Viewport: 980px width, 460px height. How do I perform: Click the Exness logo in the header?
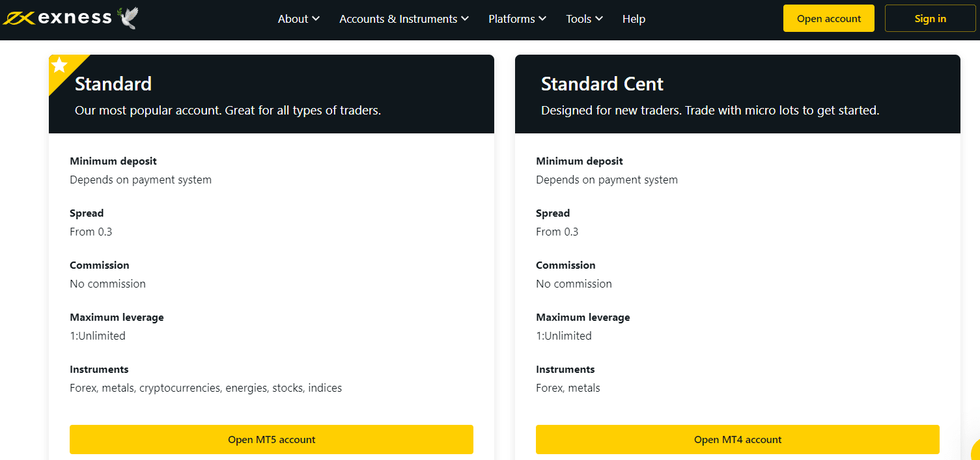[x=57, y=18]
